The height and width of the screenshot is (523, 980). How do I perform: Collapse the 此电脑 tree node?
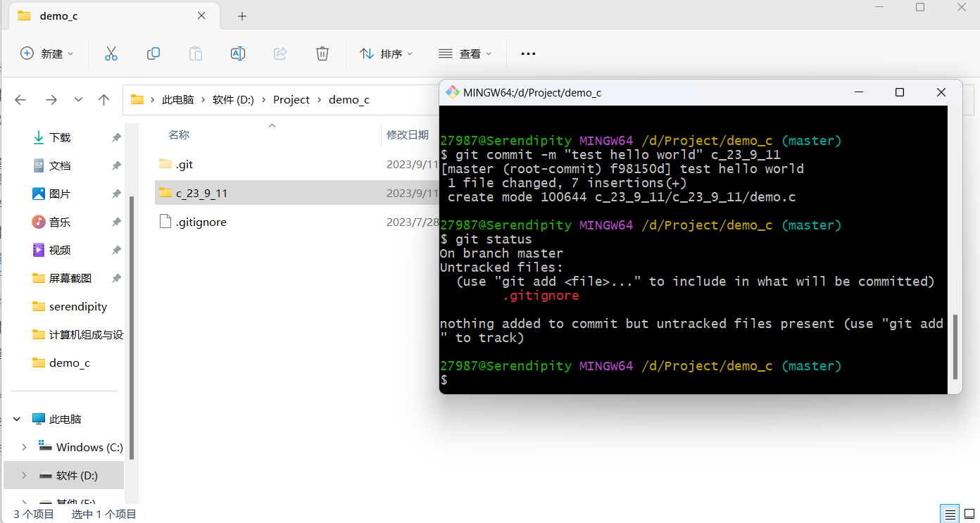tap(17, 420)
